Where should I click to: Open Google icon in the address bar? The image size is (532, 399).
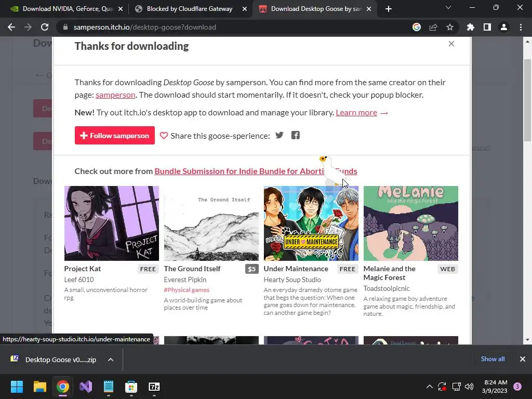coord(417,27)
